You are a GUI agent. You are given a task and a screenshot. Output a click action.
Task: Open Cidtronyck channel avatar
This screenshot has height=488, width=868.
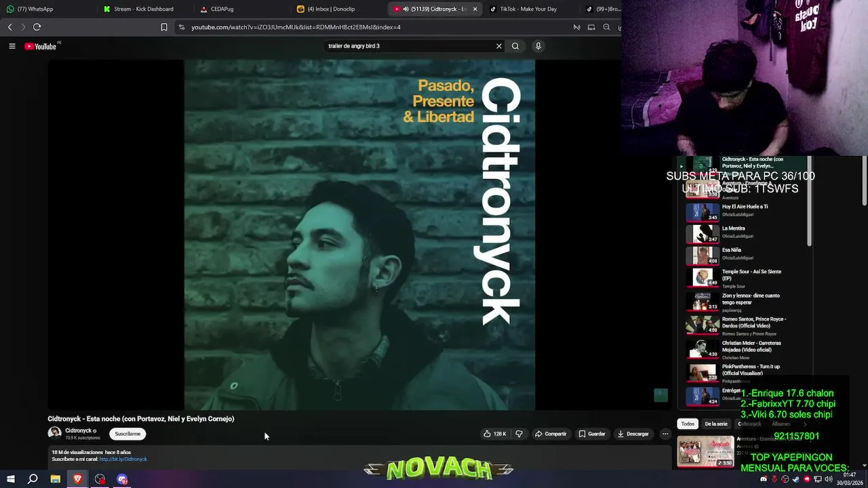[x=54, y=433]
